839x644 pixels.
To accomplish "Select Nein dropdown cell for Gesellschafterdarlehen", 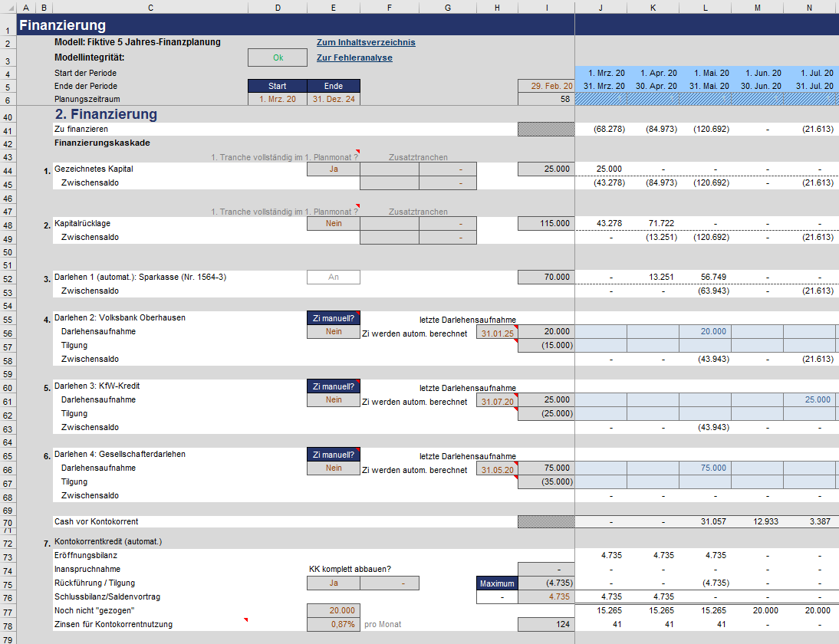I will pos(334,468).
